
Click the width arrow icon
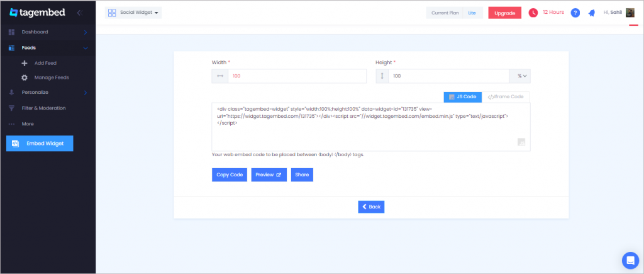[x=219, y=76]
